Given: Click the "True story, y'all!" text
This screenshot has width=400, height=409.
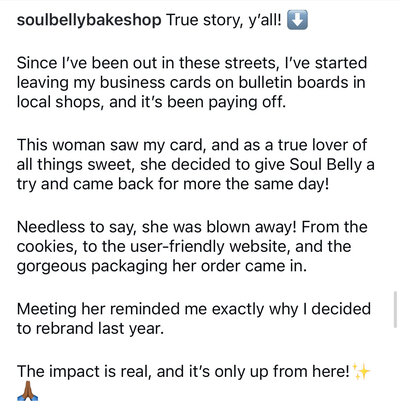Looking at the screenshot, I should click(x=224, y=20).
